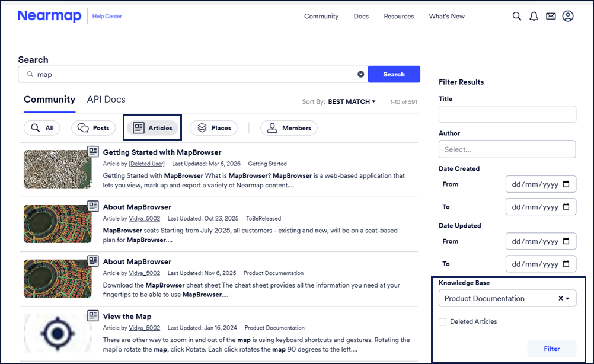Click the stadium thumbnail of ToBeReleased About MapBrowser
This screenshot has width=594, height=364.
pos(58,224)
